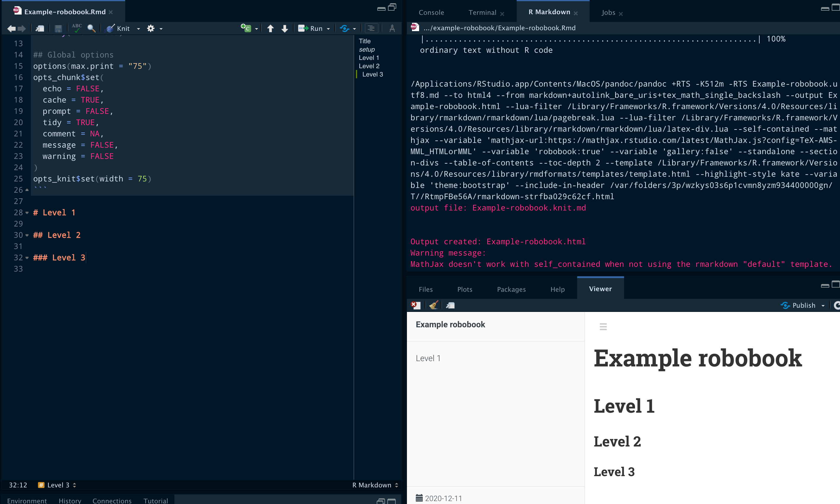Open Find and Replace
Screen dimensions: 840x504
[x=91, y=28]
